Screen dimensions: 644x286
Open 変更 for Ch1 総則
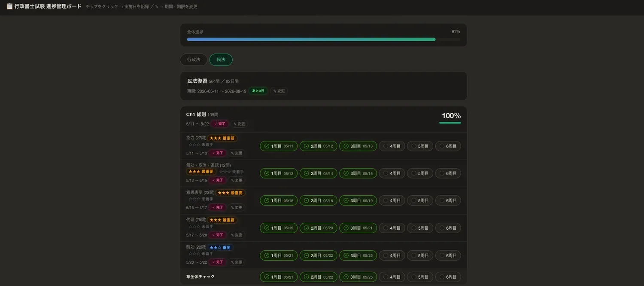click(x=239, y=124)
